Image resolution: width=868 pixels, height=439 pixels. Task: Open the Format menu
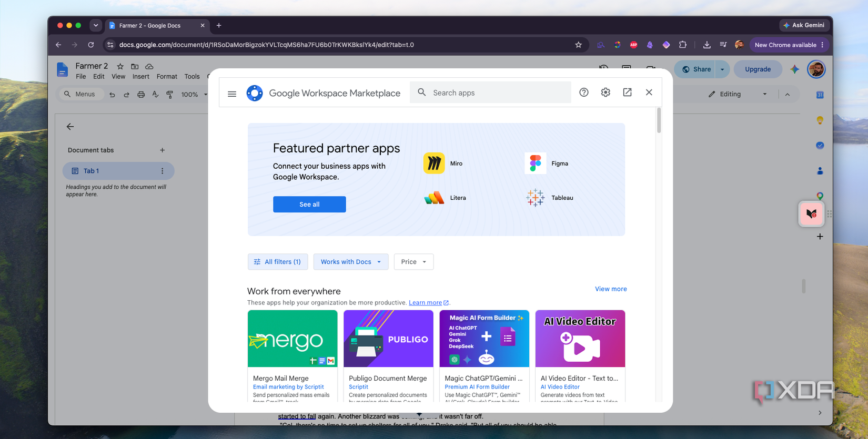pos(167,77)
